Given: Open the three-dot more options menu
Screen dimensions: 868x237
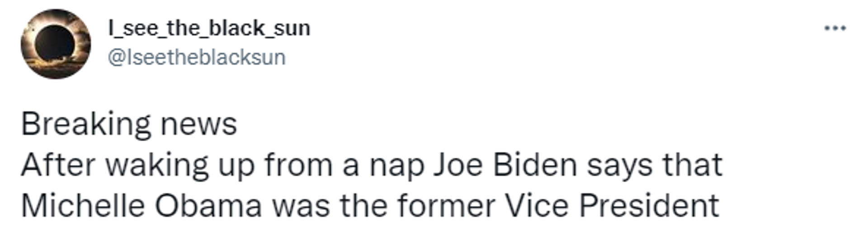Looking at the screenshot, I should (x=835, y=28).
